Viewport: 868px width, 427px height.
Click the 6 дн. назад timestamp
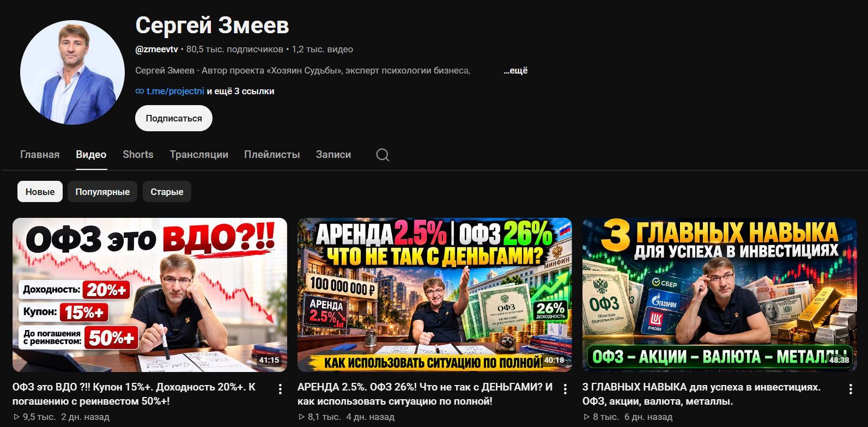coord(648,417)
